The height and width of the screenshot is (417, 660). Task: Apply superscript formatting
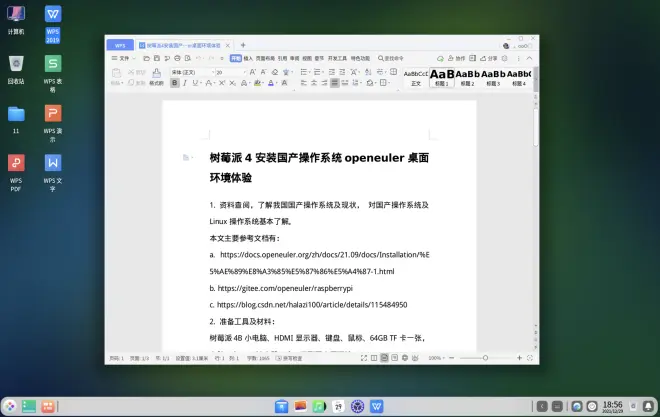click(222, 83)
